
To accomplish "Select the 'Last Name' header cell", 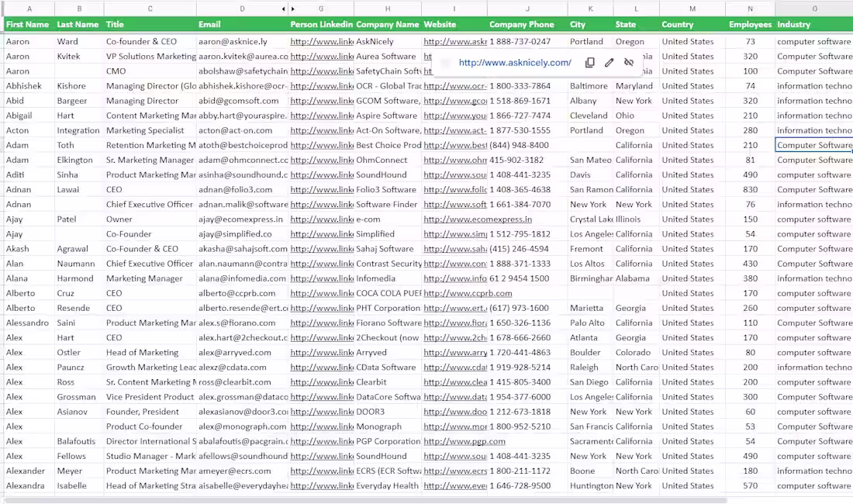I will [79, 25].
